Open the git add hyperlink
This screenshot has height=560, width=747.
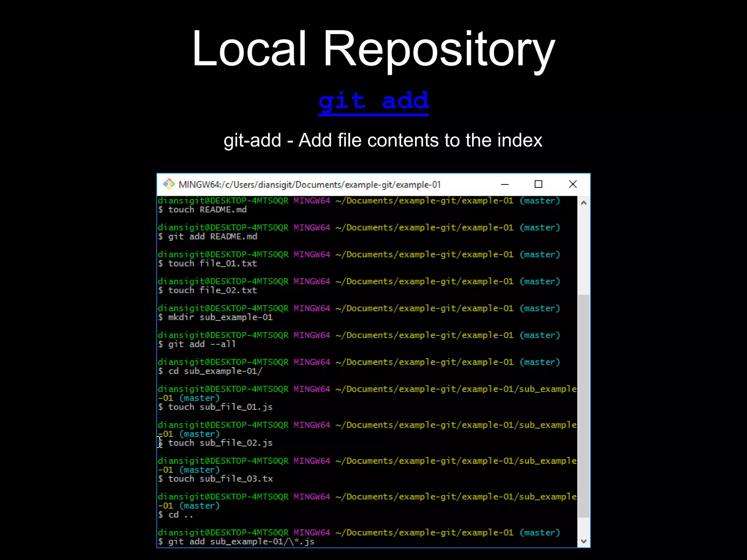pos(373,101)
